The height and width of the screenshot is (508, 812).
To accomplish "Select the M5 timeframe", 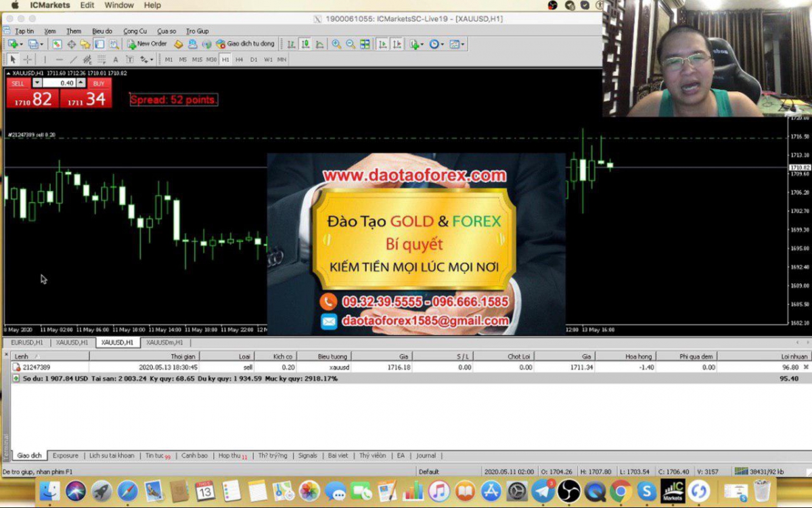I will pos(183,60).
